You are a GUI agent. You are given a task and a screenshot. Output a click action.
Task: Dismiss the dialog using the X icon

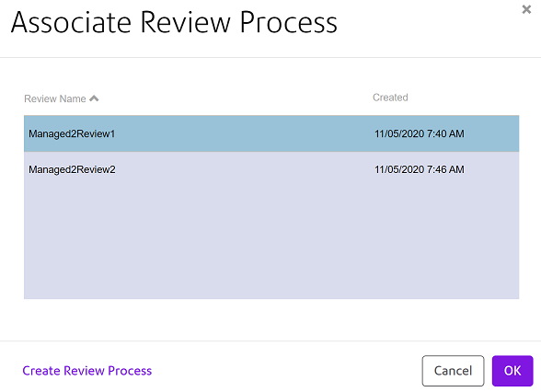(526, 9)
